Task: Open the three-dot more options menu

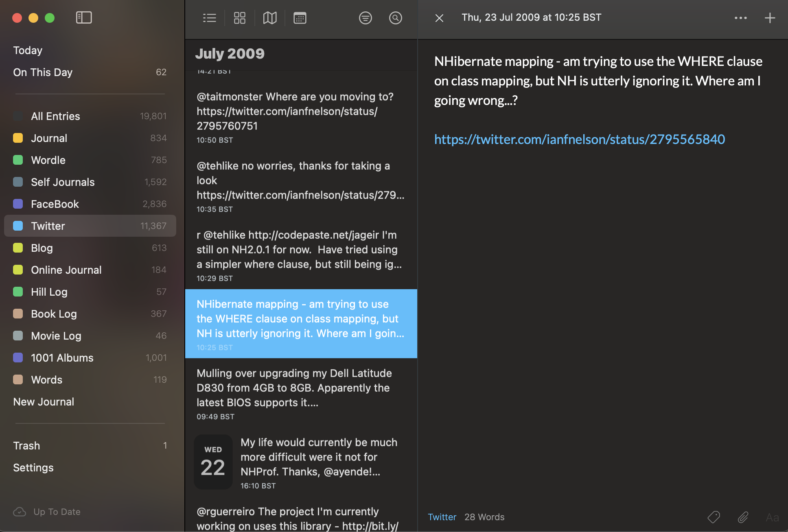Action: coord(740,18)
